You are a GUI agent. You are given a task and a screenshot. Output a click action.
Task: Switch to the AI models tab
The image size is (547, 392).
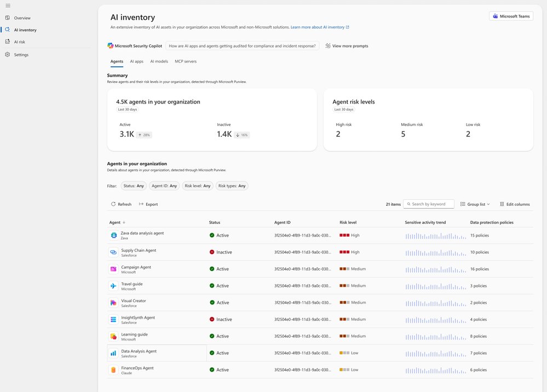point(159,61)
